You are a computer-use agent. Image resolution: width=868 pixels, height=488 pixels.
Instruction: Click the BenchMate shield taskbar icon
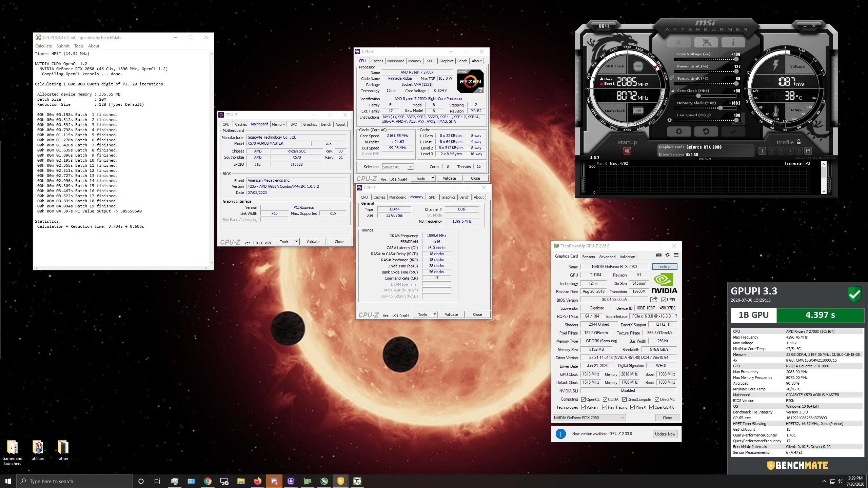point(341,481)
